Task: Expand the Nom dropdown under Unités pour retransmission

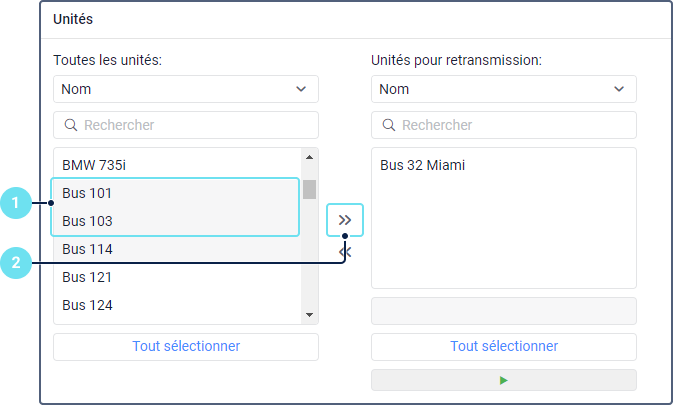Action: (503, 89)
